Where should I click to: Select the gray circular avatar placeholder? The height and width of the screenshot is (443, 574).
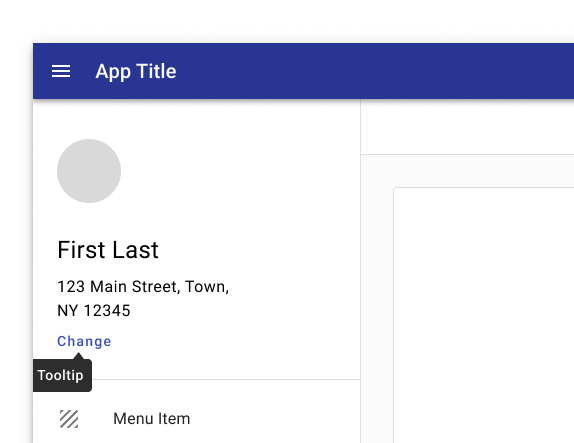pos(89,171)
